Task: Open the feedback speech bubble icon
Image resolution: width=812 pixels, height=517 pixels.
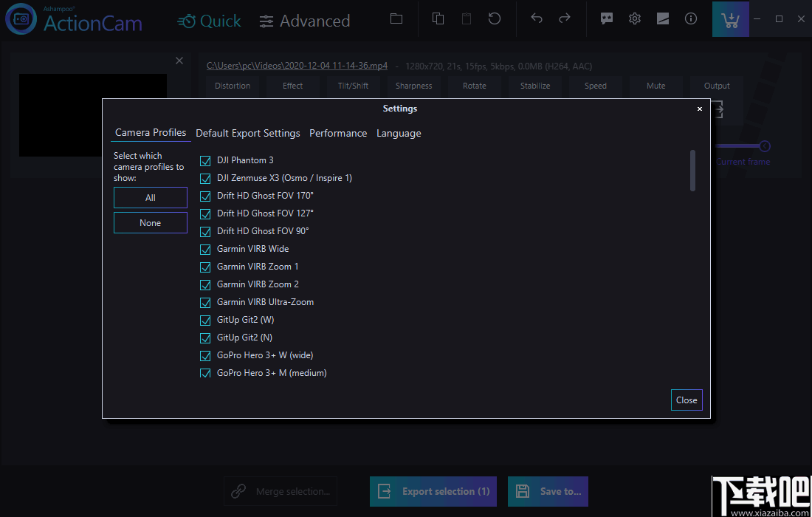Action: pos(606,18)
